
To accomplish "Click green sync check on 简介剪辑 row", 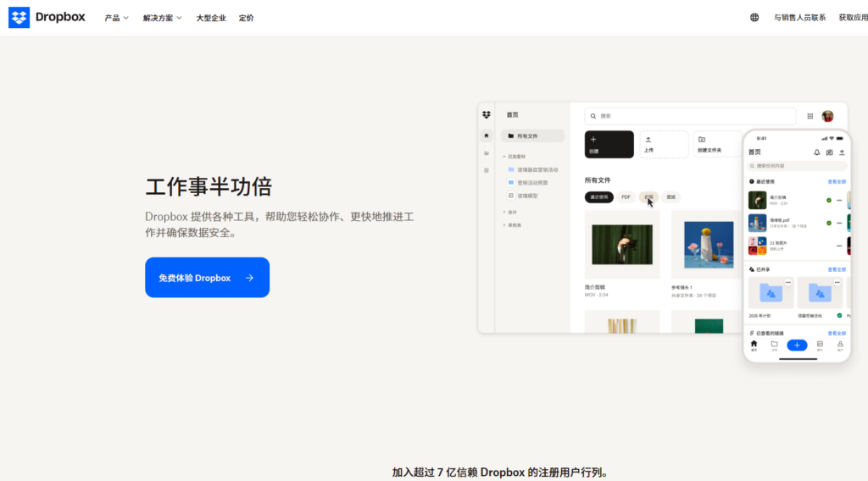I will click(x=829, y=200).
